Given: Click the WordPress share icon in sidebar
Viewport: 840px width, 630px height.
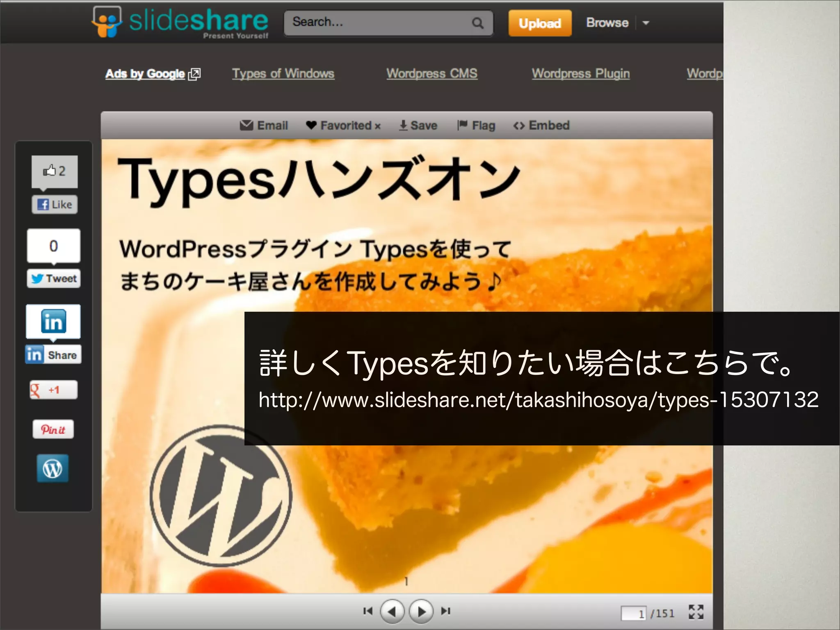Looking at the screenshot, I should pyautogui.click(x=52, y=468).
